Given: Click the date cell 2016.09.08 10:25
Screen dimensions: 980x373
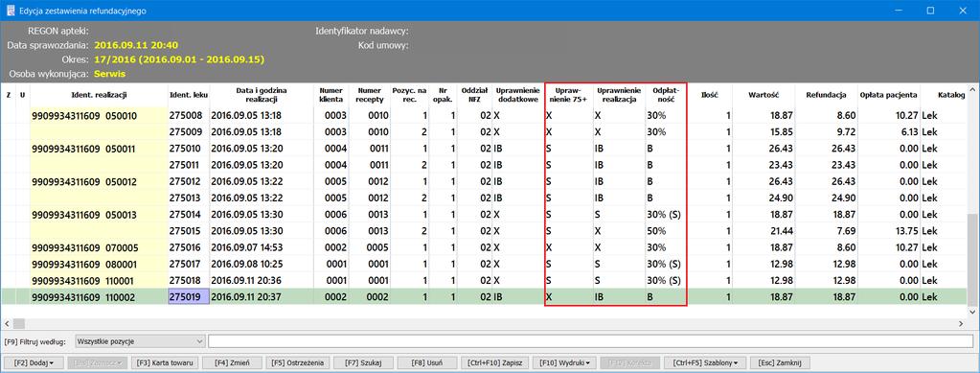Looking at the screenshot, I should pyautogui.click(x=262, y=264).
